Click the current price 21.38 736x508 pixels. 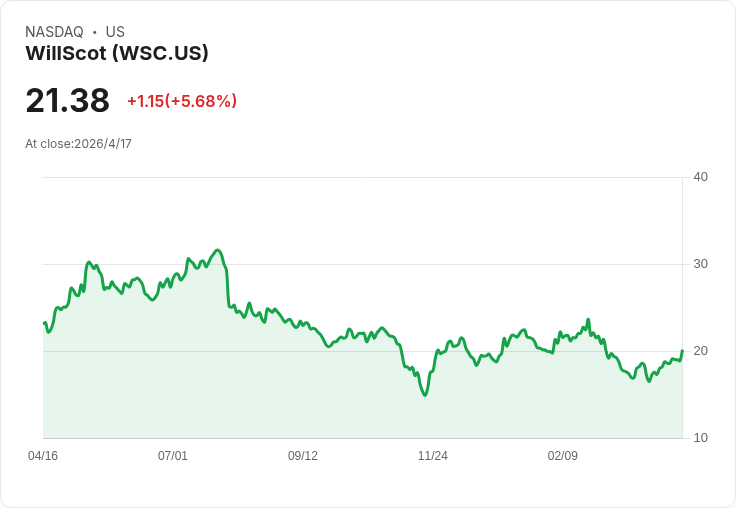(68, 100)
